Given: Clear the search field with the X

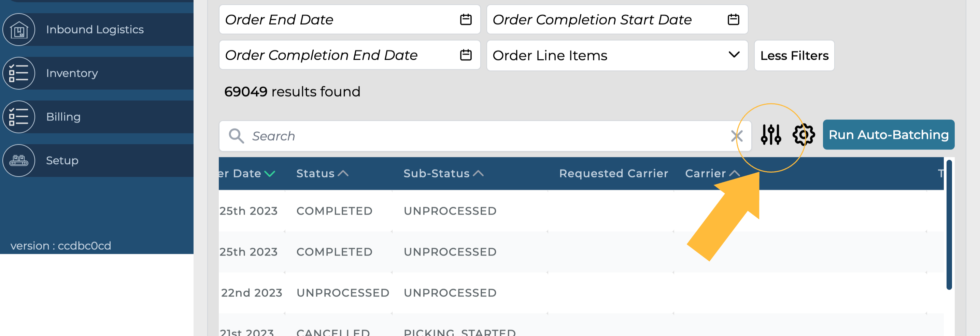Looking at the screenshot, I should pyautogui.click(x=737, y=136).
